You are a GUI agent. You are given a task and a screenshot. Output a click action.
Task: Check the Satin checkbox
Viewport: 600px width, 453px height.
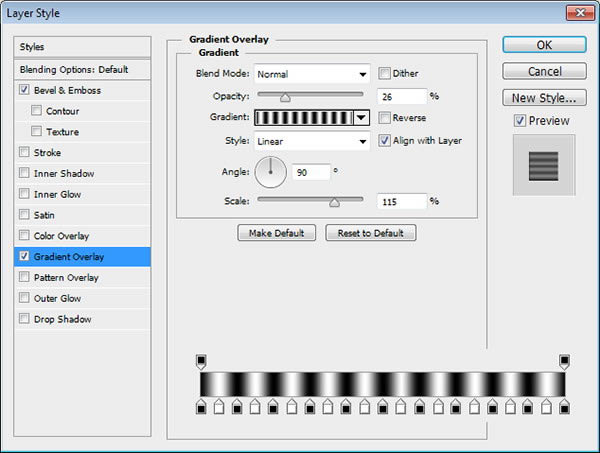pos(24,214)
